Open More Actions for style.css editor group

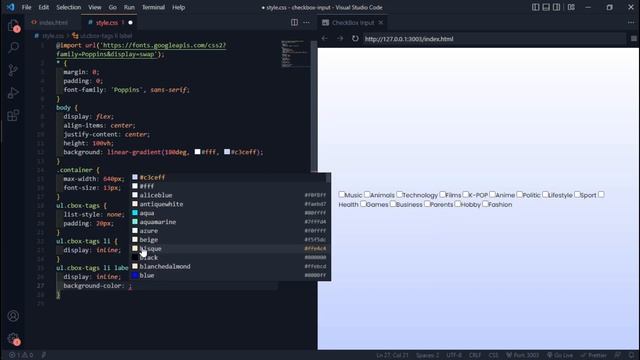tap(306, 22)
